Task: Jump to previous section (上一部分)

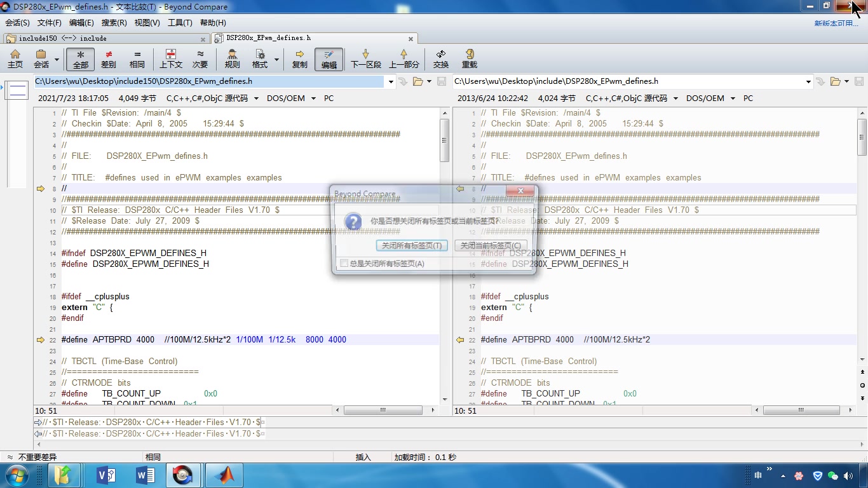Action: coord(404,59)
